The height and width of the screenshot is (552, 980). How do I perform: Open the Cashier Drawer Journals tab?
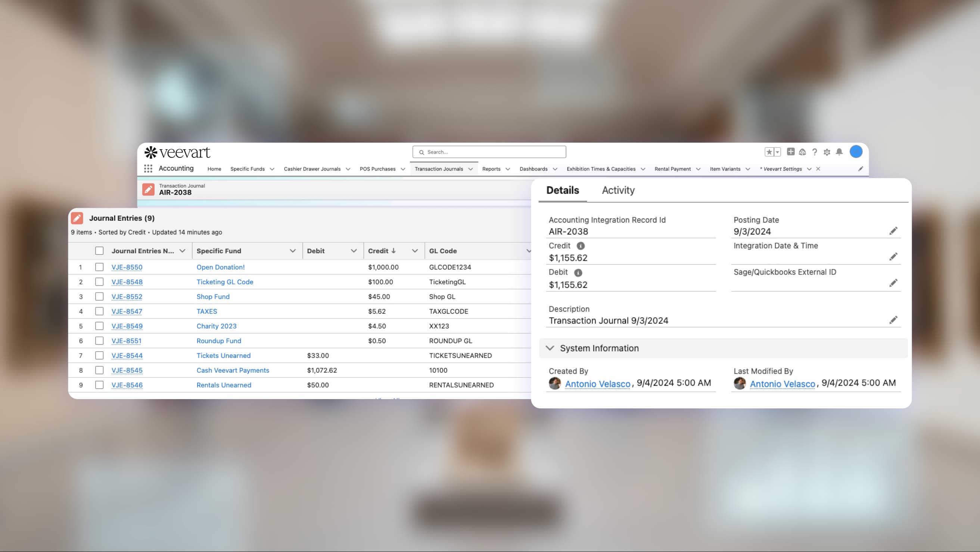[x=312, y=169]
